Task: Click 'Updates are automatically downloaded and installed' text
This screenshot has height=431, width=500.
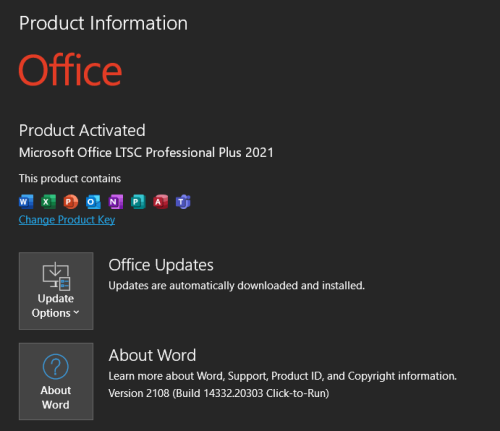Action: coord(237,286)
